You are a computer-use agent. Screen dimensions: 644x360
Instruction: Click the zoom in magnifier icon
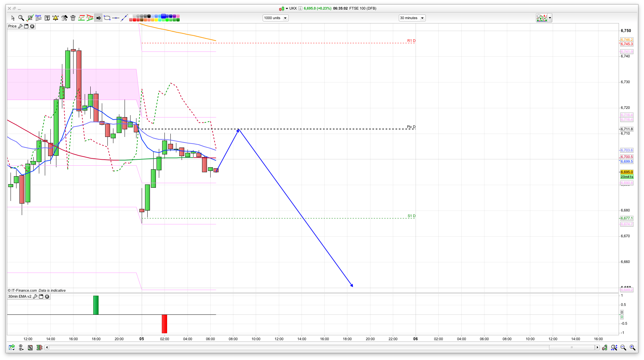click(x=632, y=347)
